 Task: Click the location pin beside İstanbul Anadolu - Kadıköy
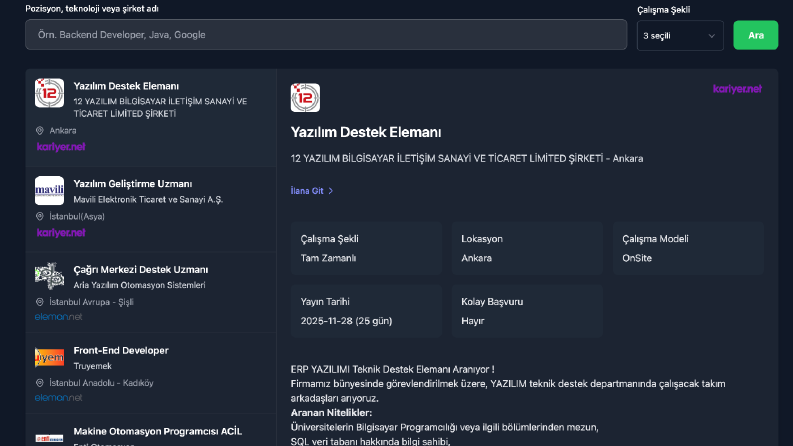[x=39, y=383]
